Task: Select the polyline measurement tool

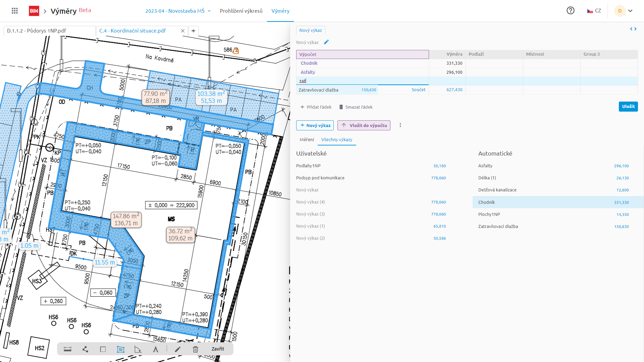Action: (85, 349)
